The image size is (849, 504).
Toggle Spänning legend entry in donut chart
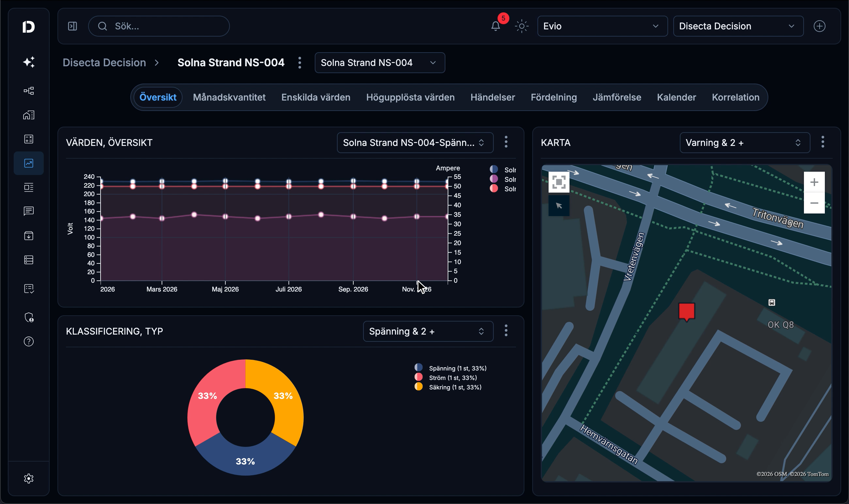coord(451,368)
